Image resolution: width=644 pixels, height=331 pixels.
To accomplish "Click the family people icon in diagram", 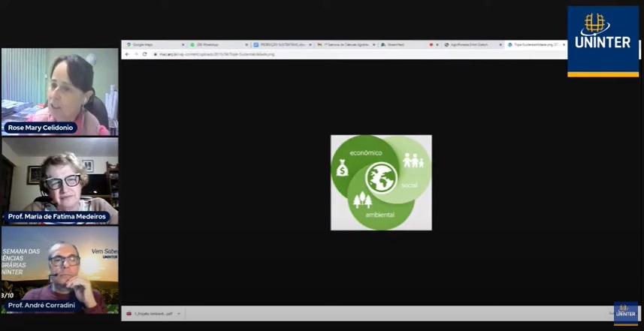I will click(x=413, y=161).
